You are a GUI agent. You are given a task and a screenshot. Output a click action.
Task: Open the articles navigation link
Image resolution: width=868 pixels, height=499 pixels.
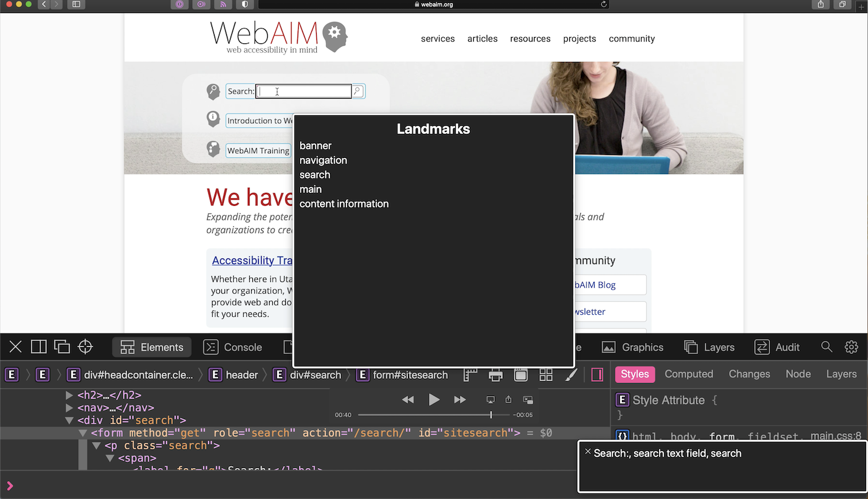coord(482,38)
